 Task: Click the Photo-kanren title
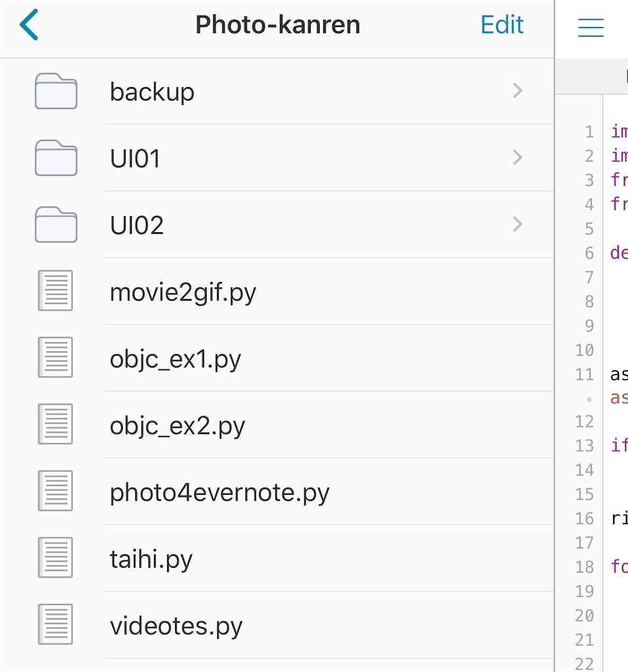278,25
